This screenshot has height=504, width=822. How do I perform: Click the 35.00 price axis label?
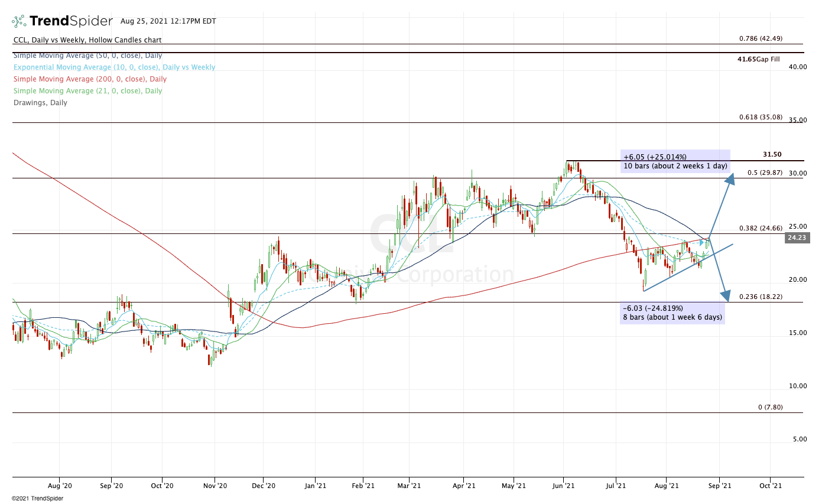coord(798,120)
